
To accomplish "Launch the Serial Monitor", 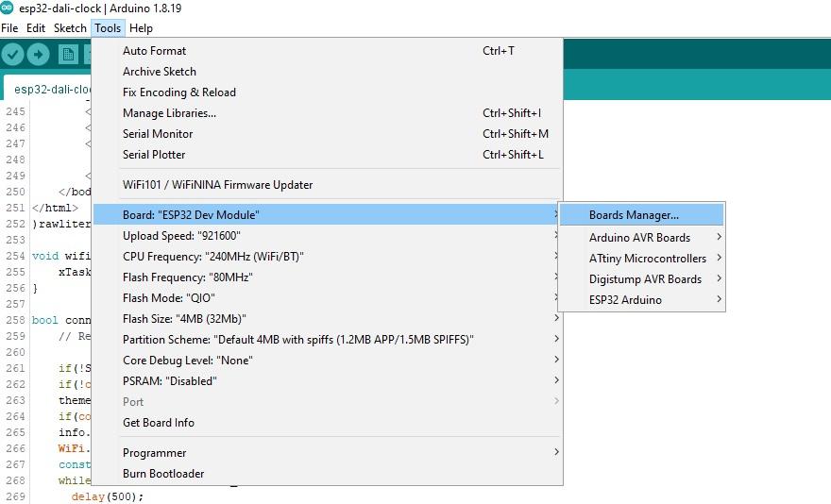I will [x=326, y=134].
